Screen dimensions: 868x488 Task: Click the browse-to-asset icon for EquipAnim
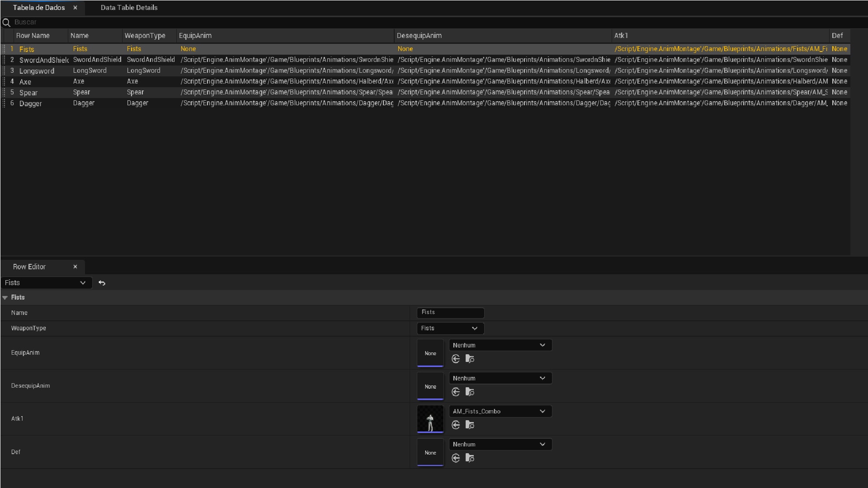click(x=470, y=359)
